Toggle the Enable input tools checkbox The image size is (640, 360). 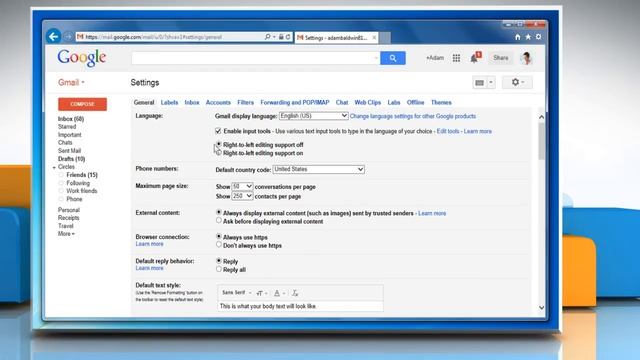coord(218,131)
